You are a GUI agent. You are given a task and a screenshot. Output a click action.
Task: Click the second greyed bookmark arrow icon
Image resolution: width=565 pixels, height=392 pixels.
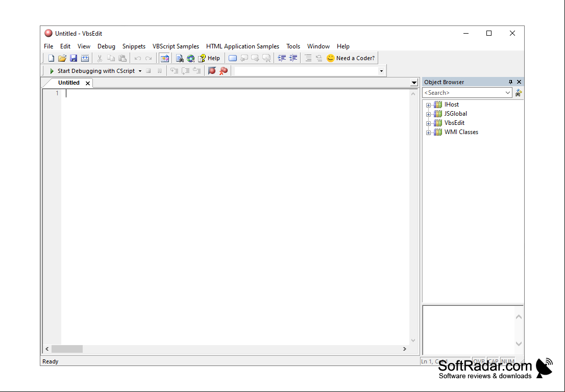pos(255,58)
